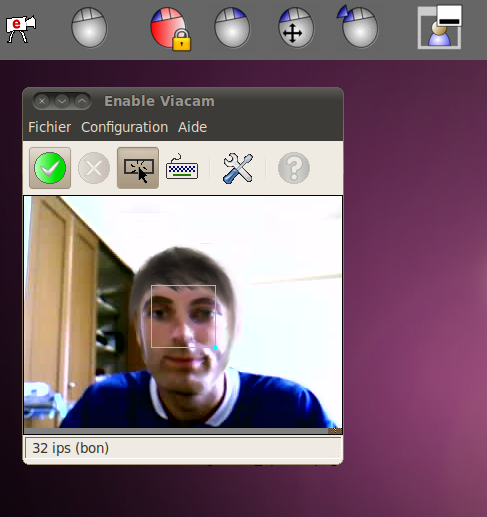Click the cyan face tracking rectangle
Viewport: 487px width, 517px height.
[x=184, y=317]
